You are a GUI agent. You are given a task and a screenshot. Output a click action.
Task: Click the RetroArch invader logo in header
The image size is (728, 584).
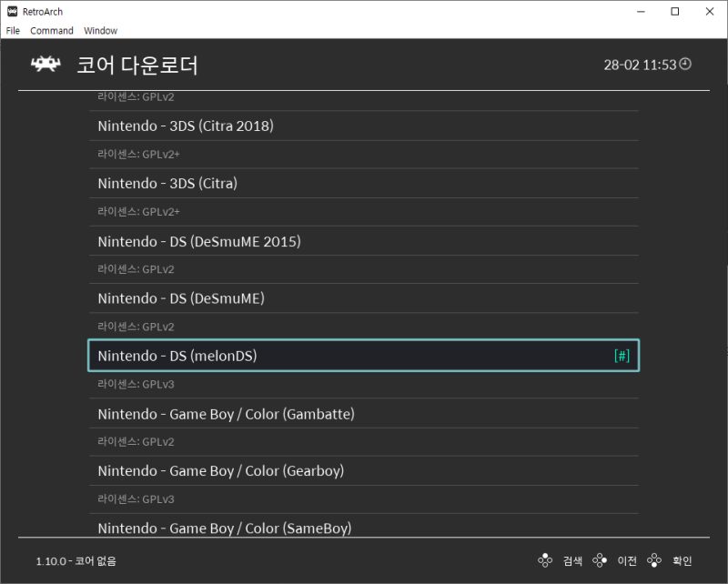pyautogui.click(x=45, y=64)
